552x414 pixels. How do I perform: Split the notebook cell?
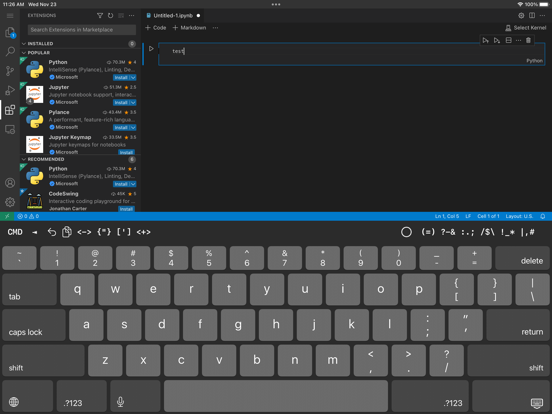click(x=508, y=40)
